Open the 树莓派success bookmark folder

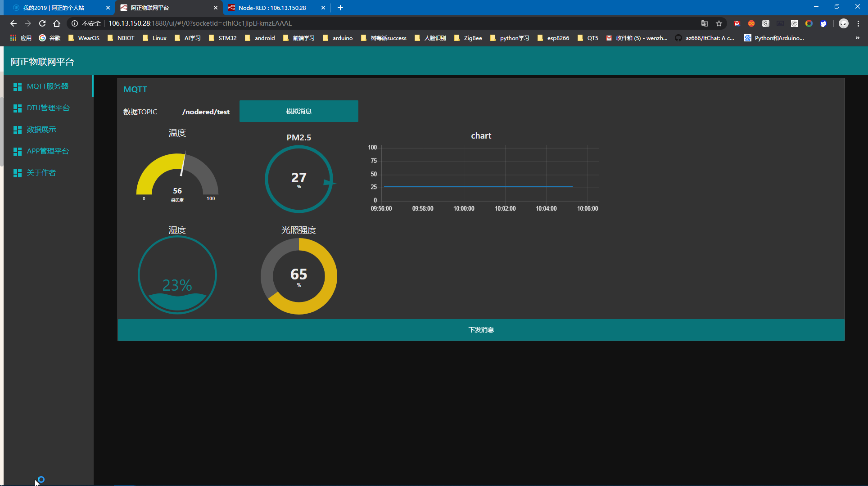coord(384,38)
